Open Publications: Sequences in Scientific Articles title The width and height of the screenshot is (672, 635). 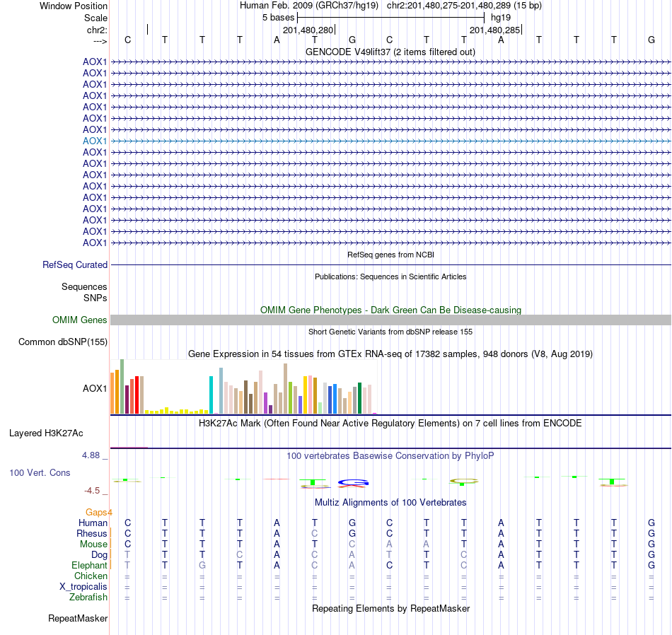click(390, 276)
